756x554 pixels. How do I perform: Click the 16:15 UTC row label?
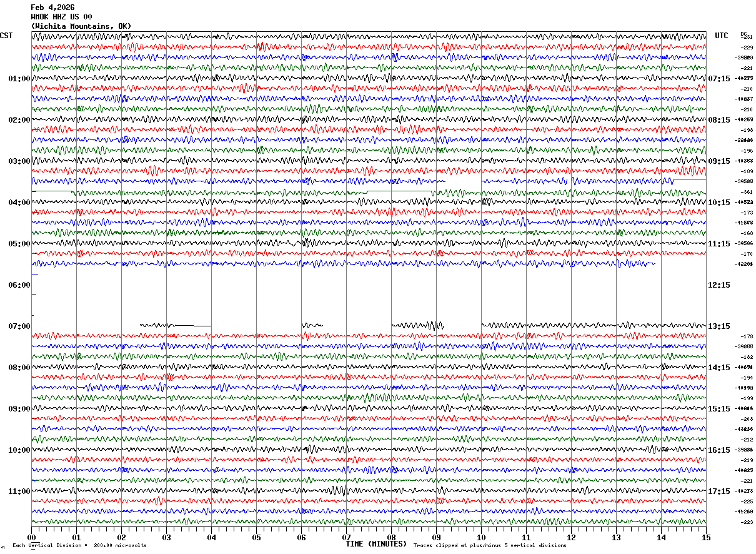click(719, 450)
